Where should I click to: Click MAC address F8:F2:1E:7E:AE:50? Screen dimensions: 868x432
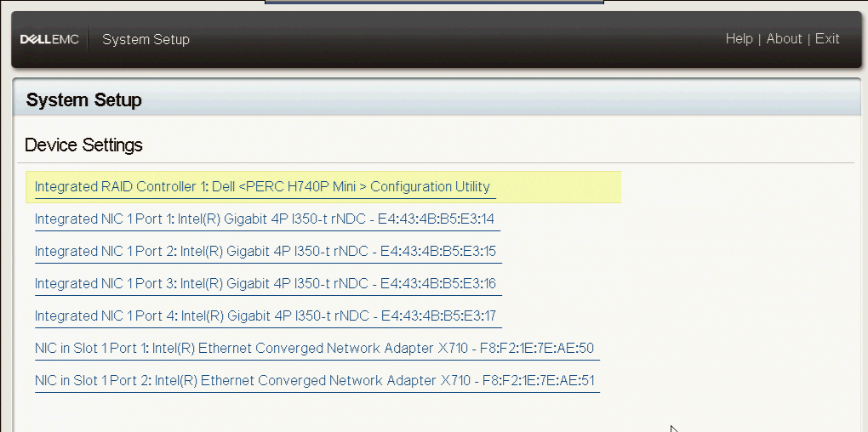538,349
